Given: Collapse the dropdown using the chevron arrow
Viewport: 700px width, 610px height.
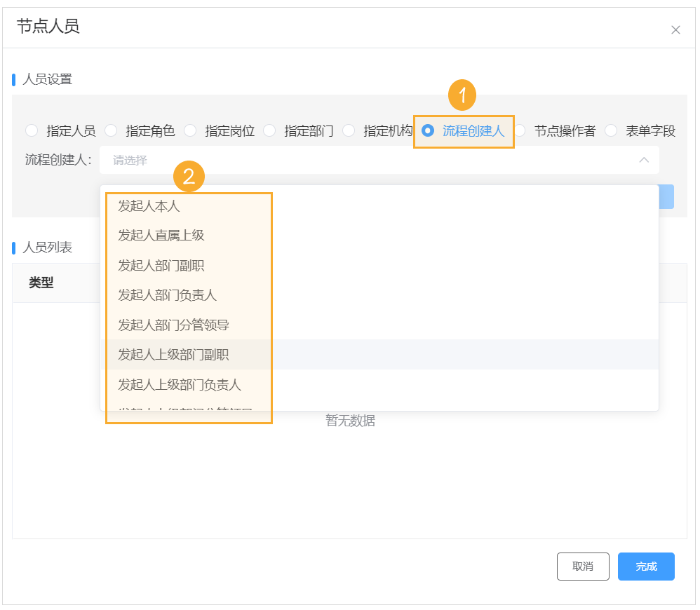Looking at the screenshot, I should click(x=643, y=160).
